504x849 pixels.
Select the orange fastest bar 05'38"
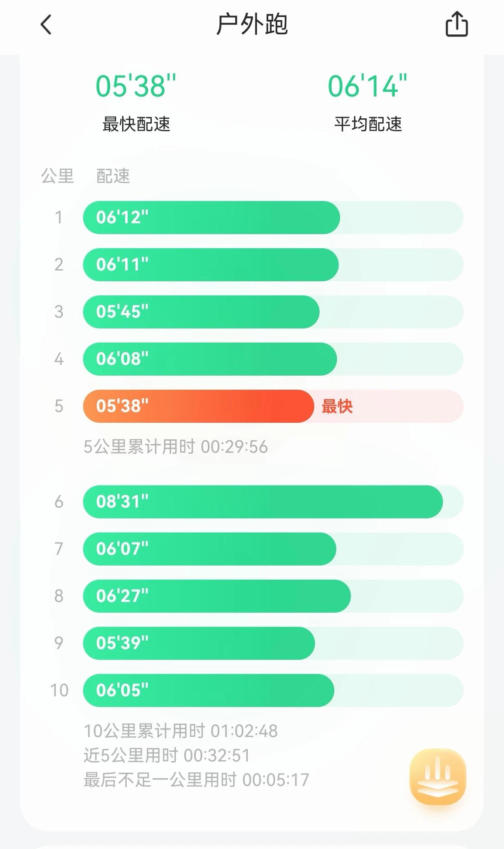198,406
